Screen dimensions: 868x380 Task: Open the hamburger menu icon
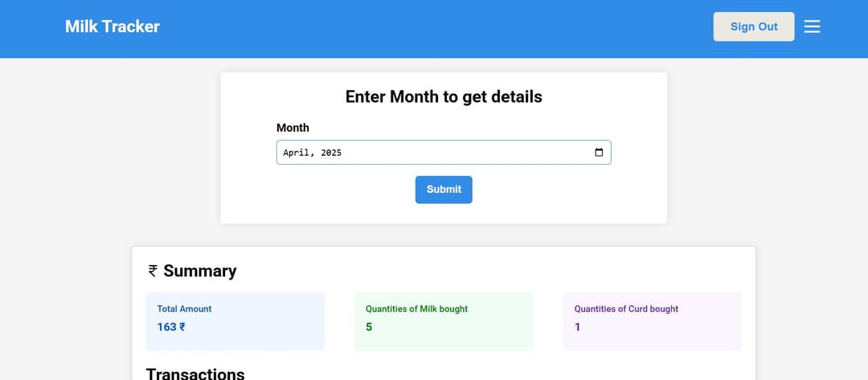pos(813,27)
